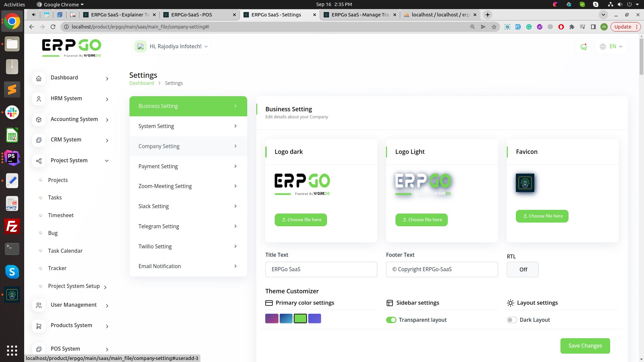
Task: Click the bookmark star in address bar
Action: 494,27
